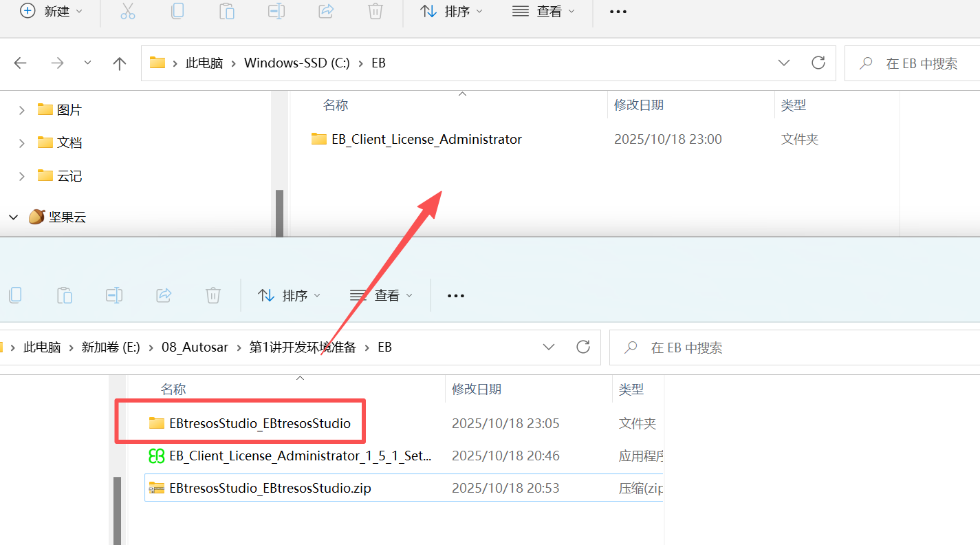Refresh the bottom window E:\EB folder
Viewport: 980px width, 545px height.
(x=583, y=348)
